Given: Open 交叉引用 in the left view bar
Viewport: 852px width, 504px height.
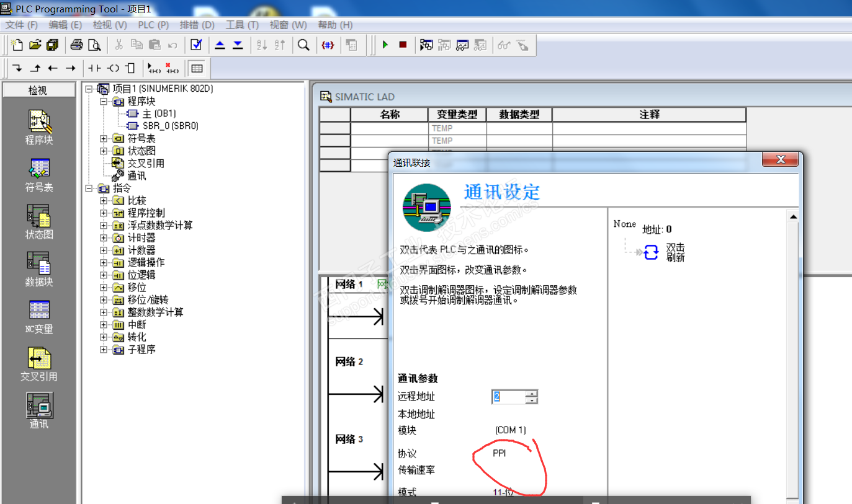Looking at the screenshot, I should [x=39, y=365].
